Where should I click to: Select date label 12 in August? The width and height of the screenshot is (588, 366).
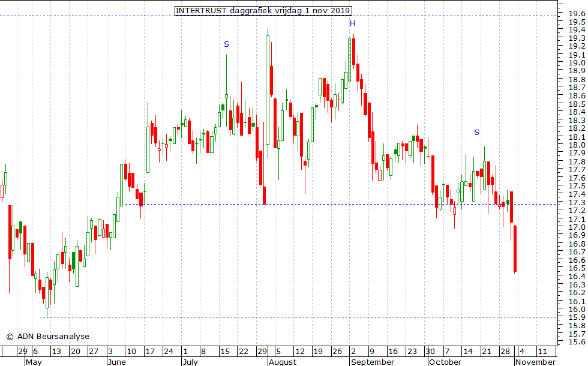(x=300, y=352)
